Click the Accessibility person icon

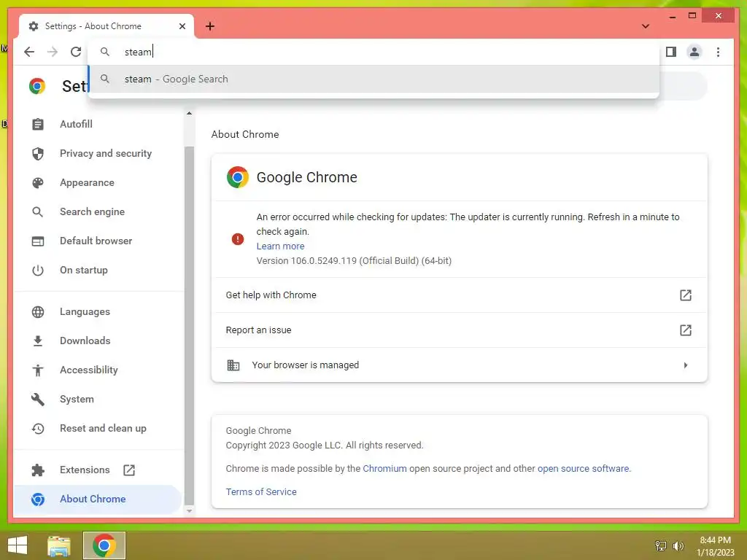coord(38,370)
